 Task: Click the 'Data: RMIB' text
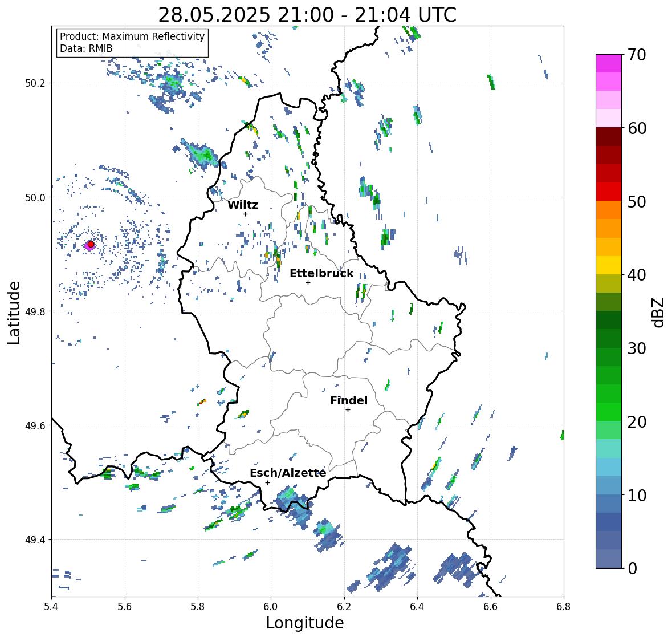pos(86,48)
